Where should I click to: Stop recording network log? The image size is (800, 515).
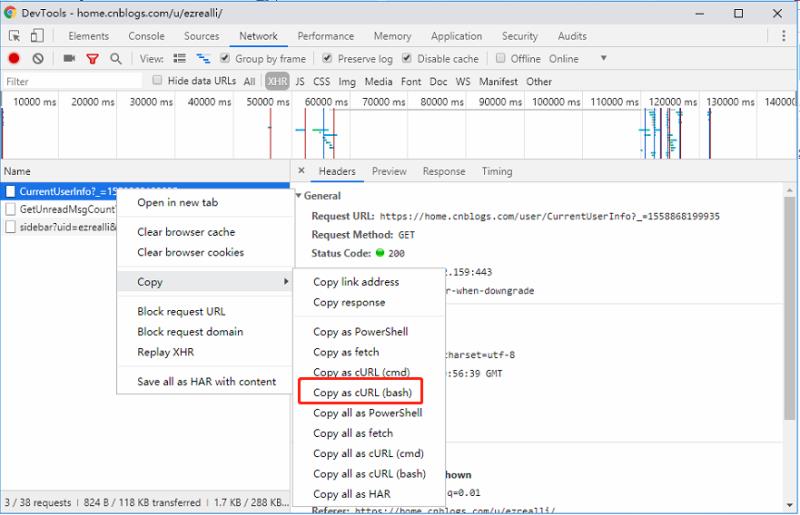(14, 59)
